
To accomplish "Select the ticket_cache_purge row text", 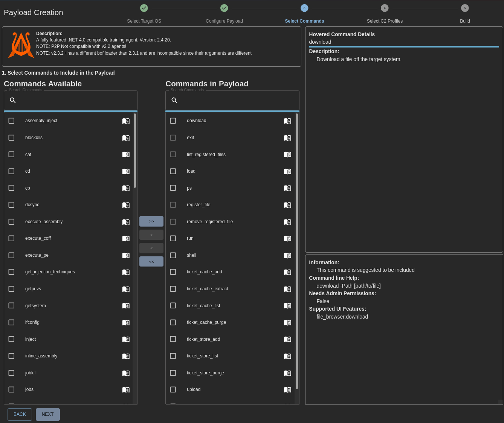I will 206,322.
